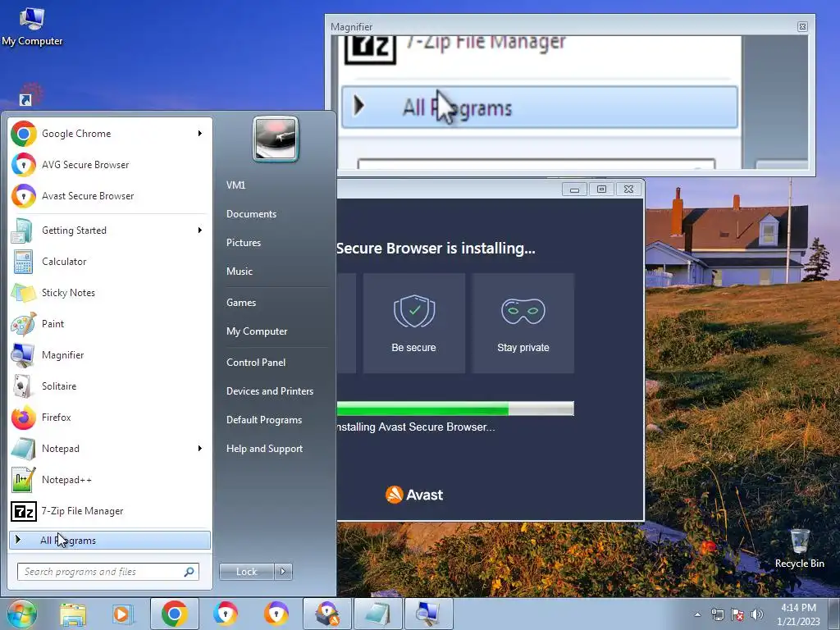Open Help and Support
Image resolution: width=840 pixels, height=630 pixels.
tap(264, 449)
